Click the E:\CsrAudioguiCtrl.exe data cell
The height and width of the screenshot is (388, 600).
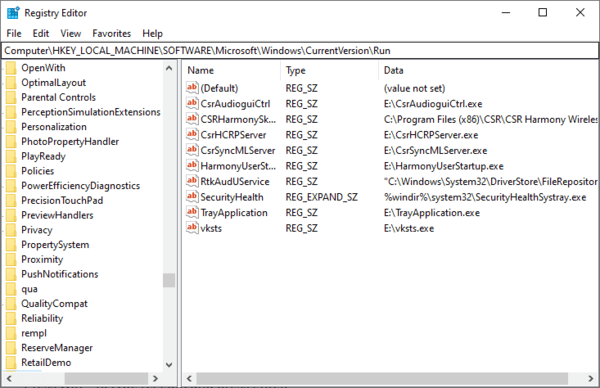coord(433,104)
